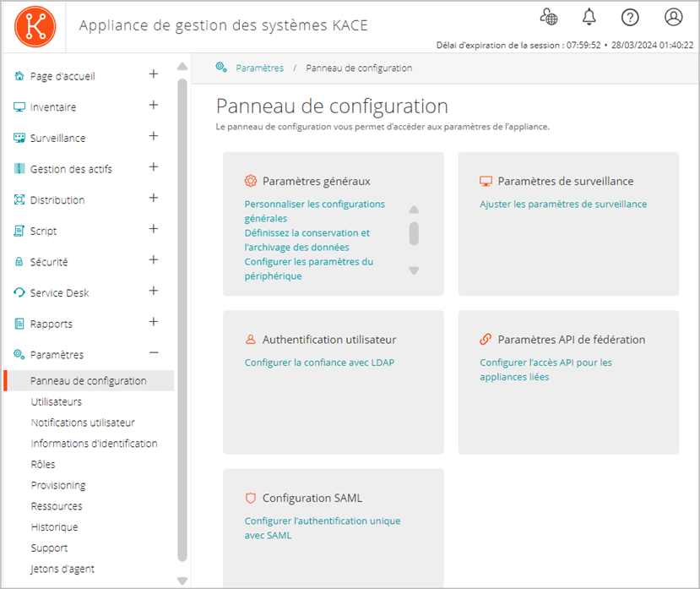Open the help question mark icon

(630, 17)
